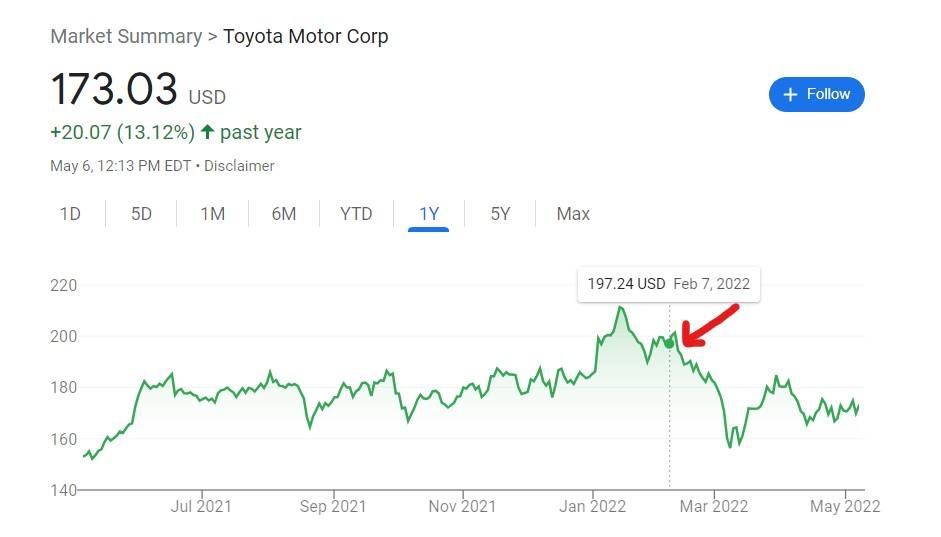Click the 197.24 USD tooltip box

click(x=669, y=284)
